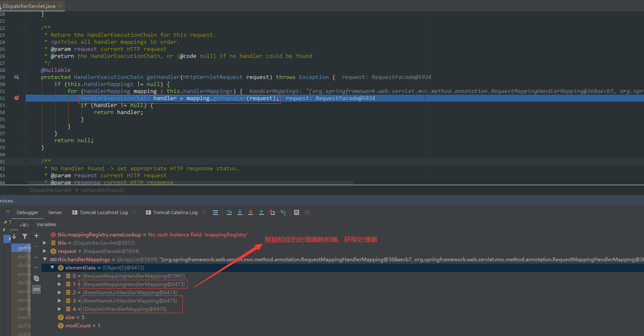Click the frames filter funnel icon

click(x=25, y=236)
